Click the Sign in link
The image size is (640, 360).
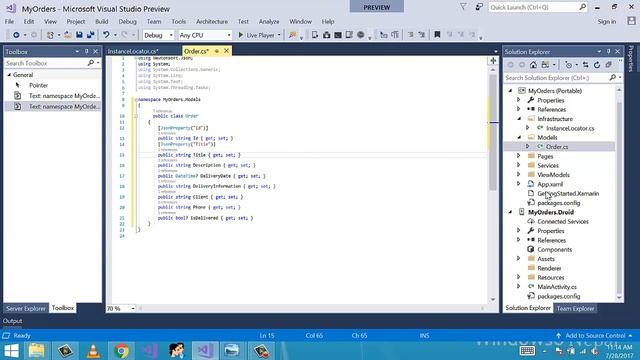click(607, 22)
